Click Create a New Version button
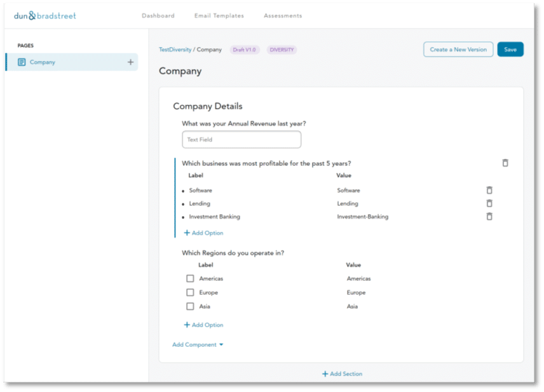This screenshot has height=392, width=544. 458,50
